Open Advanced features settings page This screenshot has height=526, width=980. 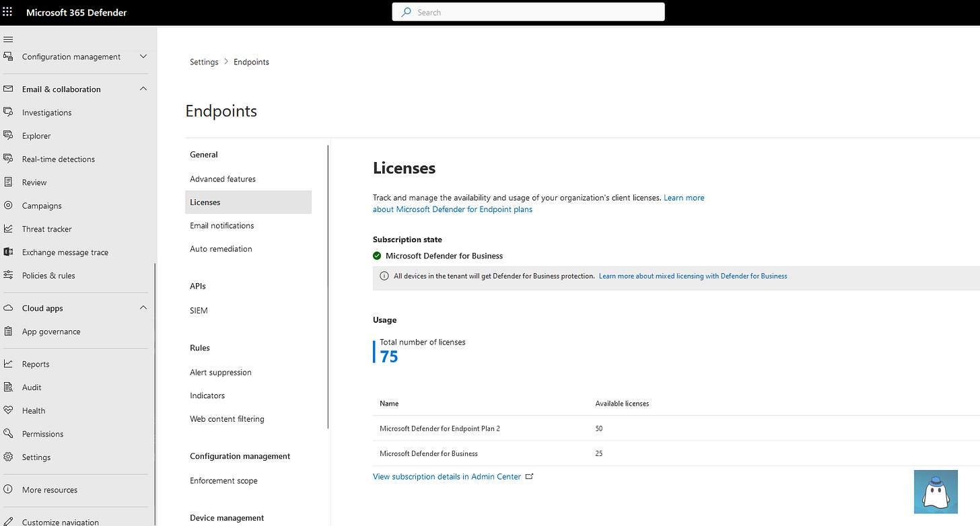223,179
